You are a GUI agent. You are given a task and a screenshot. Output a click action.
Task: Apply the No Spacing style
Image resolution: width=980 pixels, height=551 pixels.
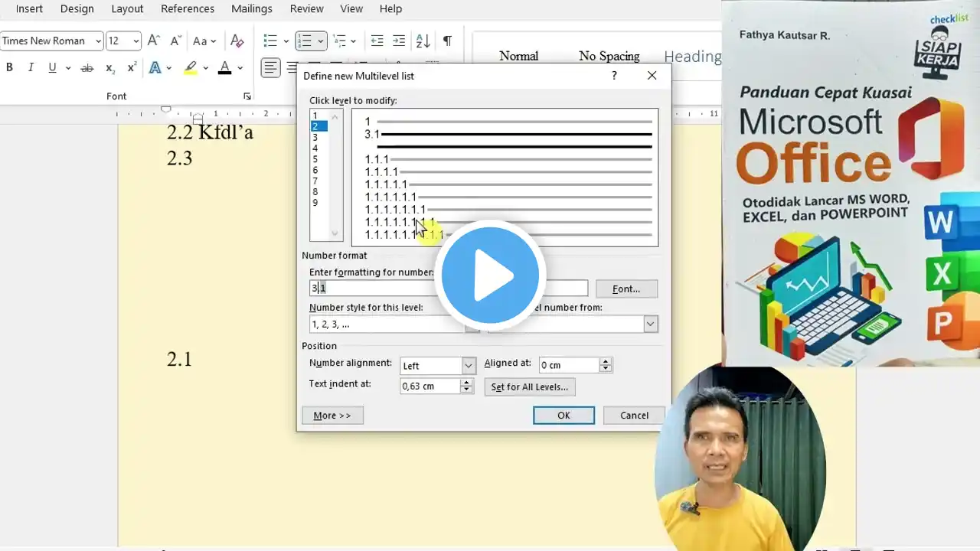[x=609, y=56]
